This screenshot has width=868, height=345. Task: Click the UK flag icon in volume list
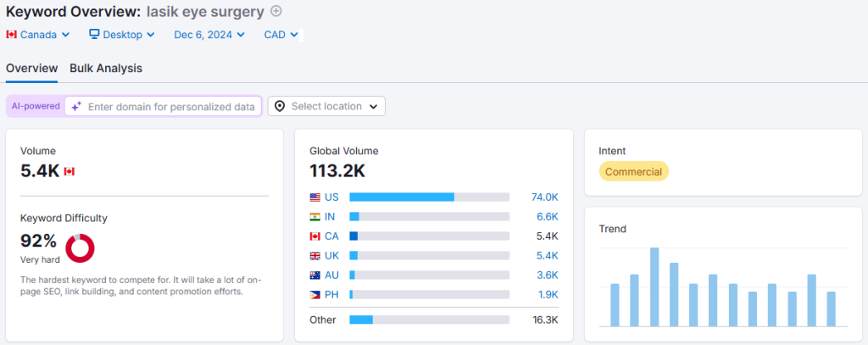315,255
